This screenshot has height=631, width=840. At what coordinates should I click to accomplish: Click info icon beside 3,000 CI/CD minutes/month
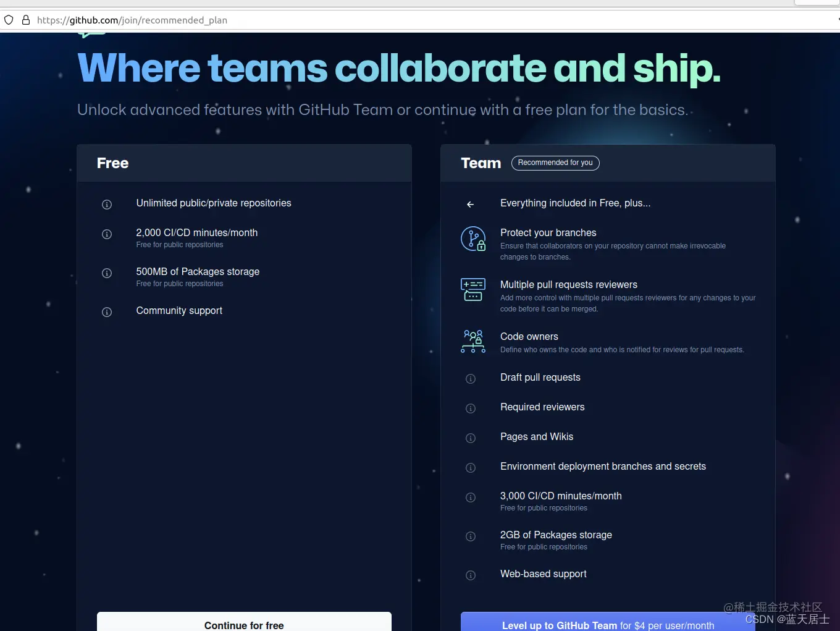click(471, 498)
